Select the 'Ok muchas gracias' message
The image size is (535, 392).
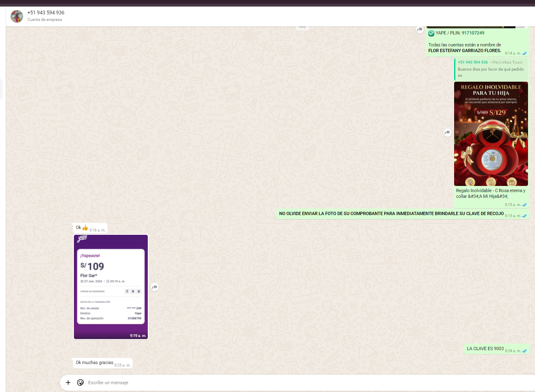94,362
